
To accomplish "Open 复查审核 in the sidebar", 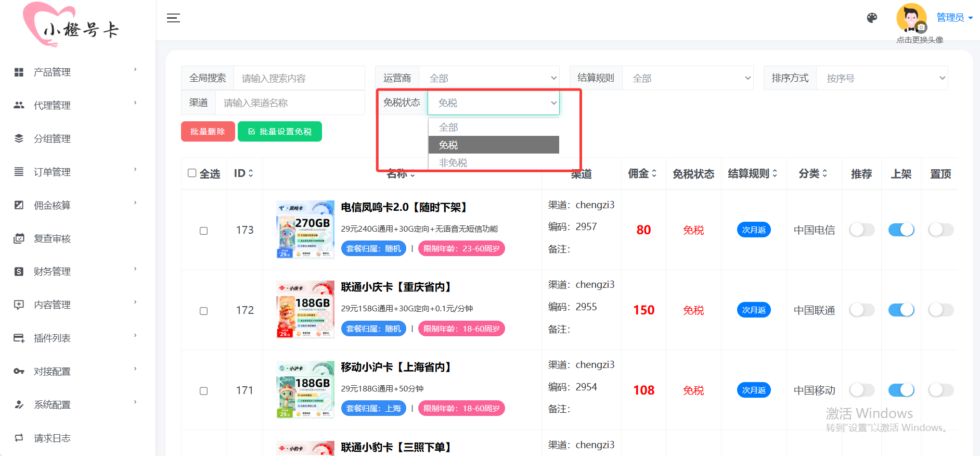I will pyautogui.click(x=52, y=238).
